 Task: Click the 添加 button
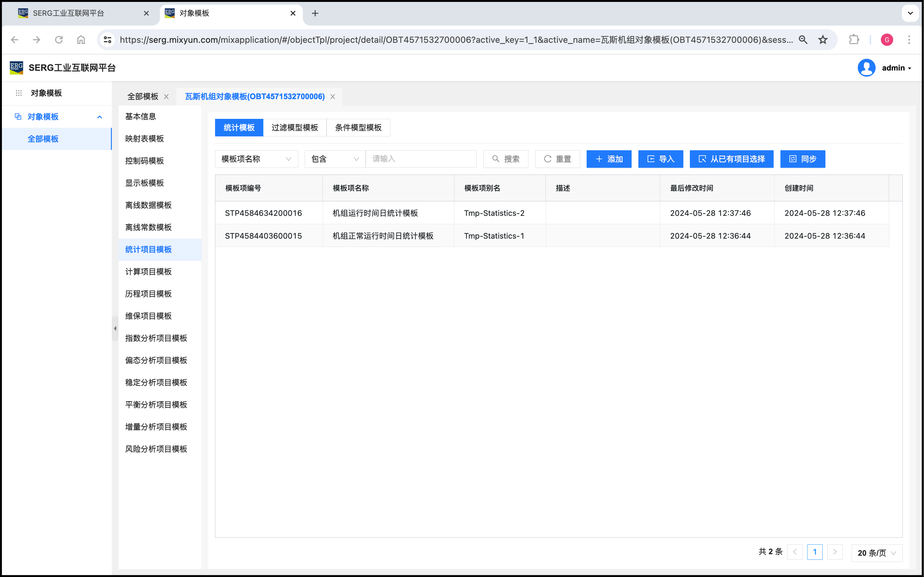[609, 159]
